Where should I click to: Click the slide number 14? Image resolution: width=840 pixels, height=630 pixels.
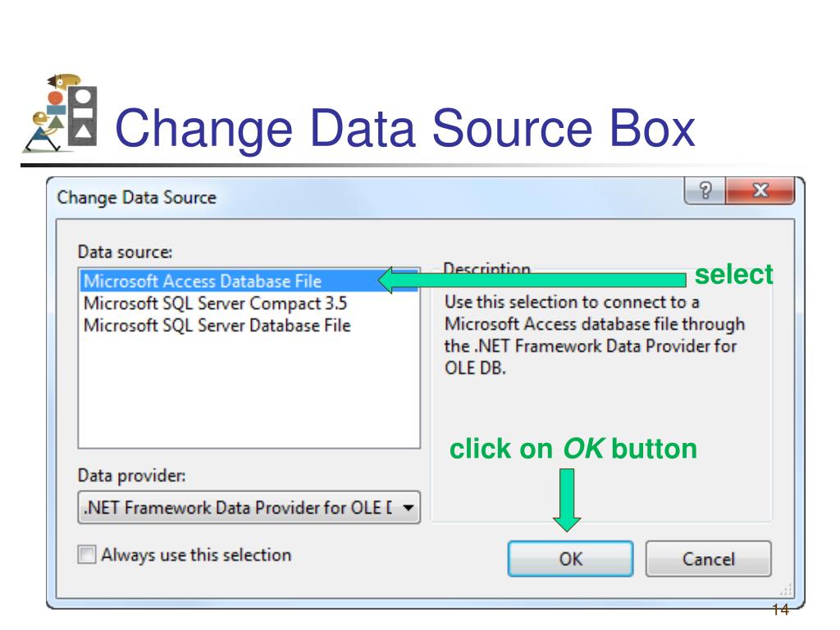781,609
